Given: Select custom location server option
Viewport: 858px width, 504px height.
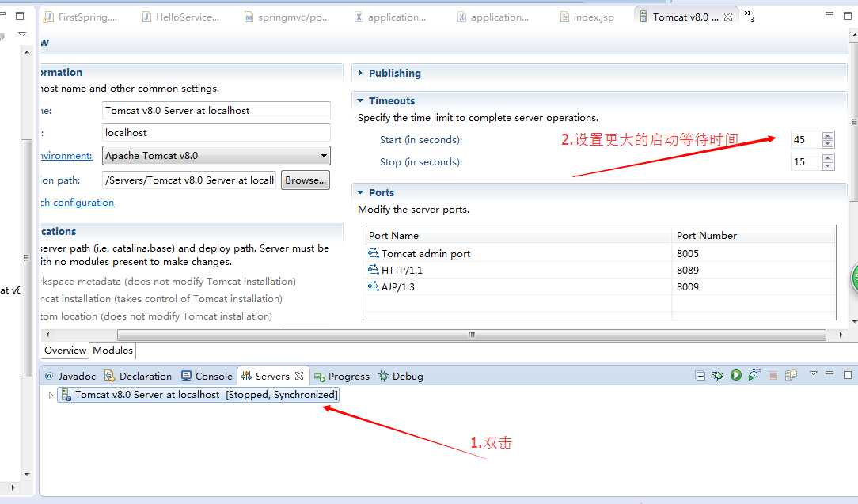Looking at the screenshot, I should (157, 316).
